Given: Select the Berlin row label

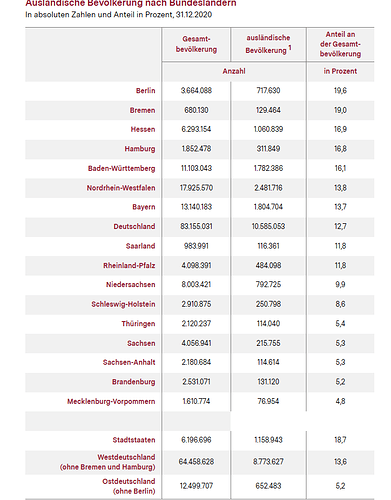Looking at the screenshot, I should click(145, 91).
